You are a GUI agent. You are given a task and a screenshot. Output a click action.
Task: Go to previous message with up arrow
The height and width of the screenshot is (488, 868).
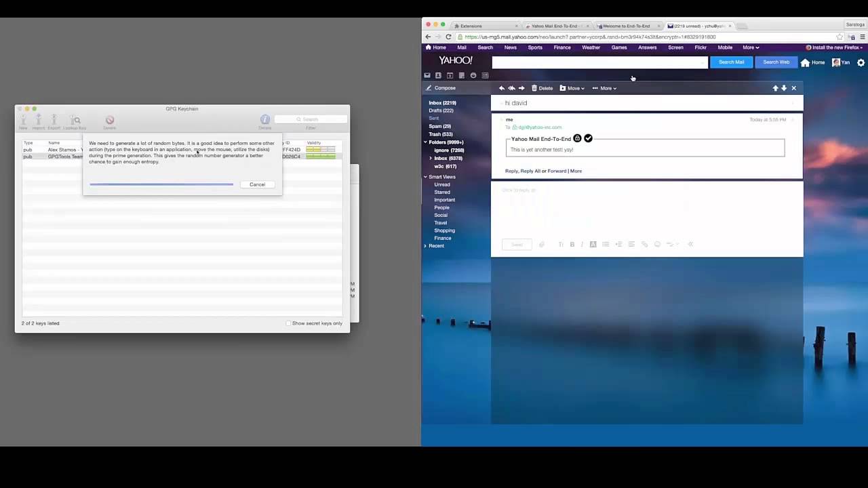pyautogui.click(x=775, y=88)
